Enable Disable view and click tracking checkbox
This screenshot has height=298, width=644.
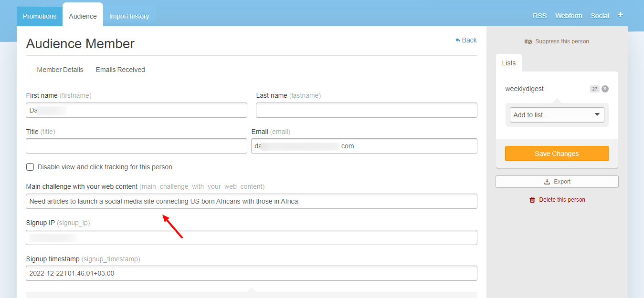[30, 167]
